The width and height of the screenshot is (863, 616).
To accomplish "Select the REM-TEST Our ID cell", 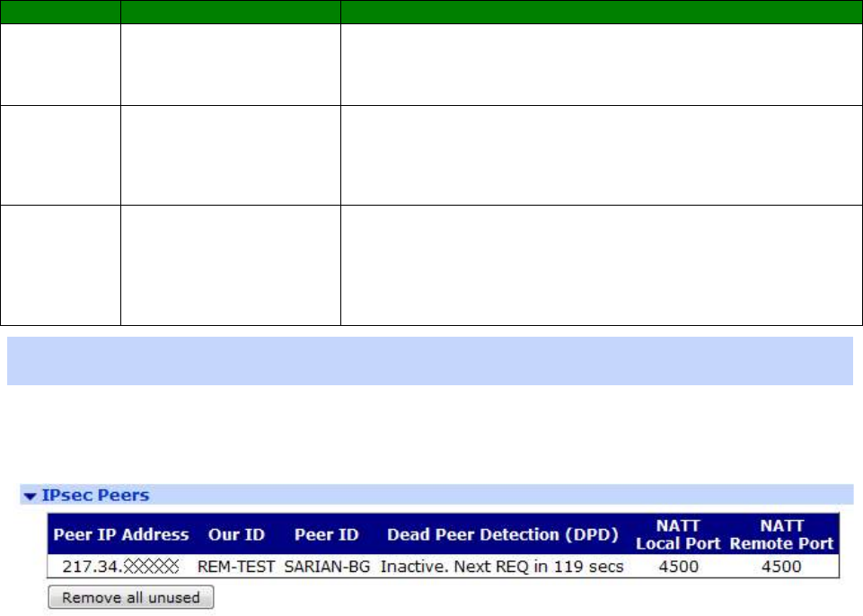I will point(236,567).
